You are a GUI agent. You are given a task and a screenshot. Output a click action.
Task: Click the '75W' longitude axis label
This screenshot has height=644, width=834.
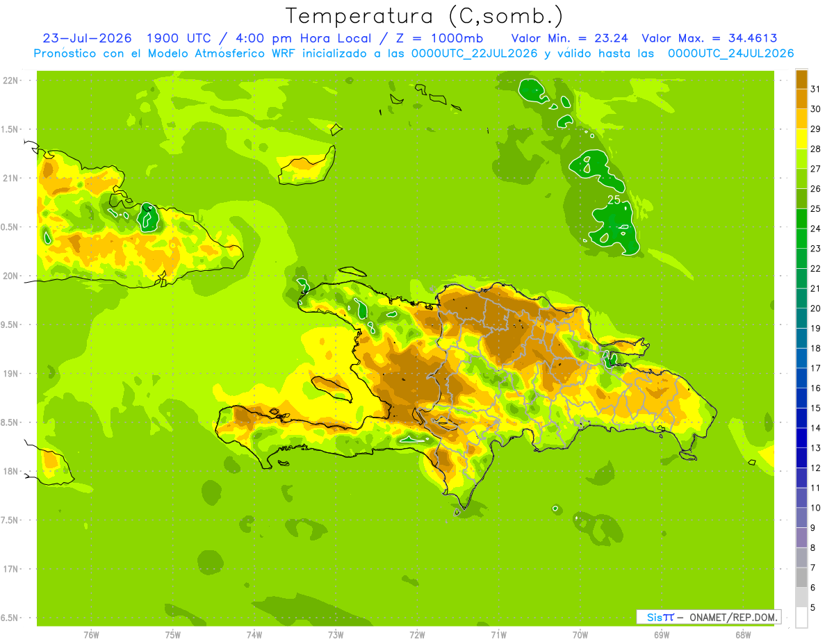click(172, 635)
